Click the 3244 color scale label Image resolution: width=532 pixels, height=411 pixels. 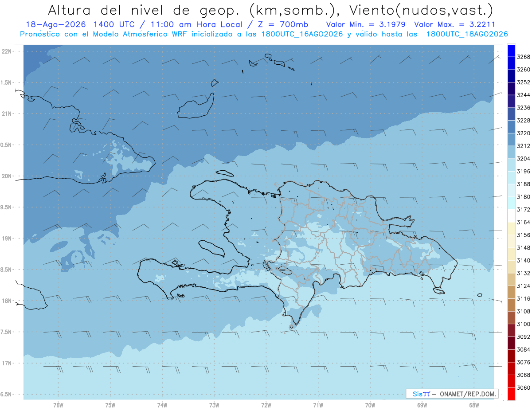[x=524, y=95]
